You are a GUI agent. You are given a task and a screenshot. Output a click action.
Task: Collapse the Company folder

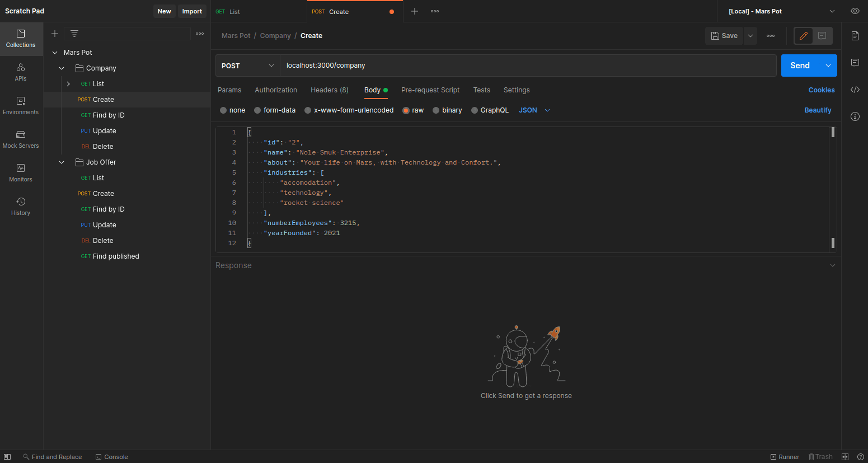(62, 68)
